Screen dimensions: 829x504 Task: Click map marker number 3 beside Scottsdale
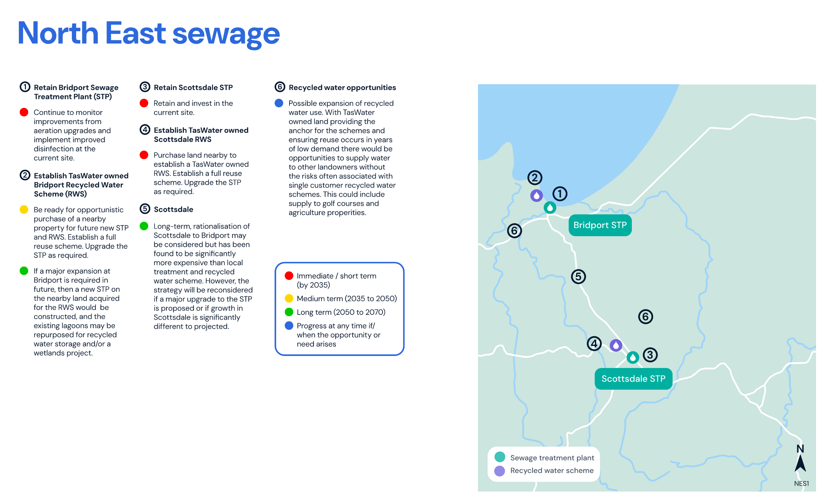(650, 355)
